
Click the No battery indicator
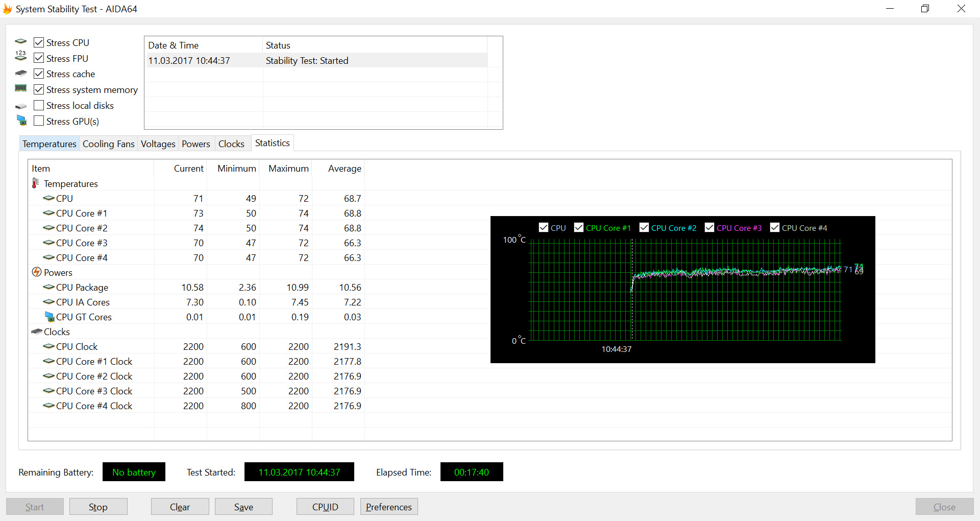pyautogui.click(x=134, y=472)
